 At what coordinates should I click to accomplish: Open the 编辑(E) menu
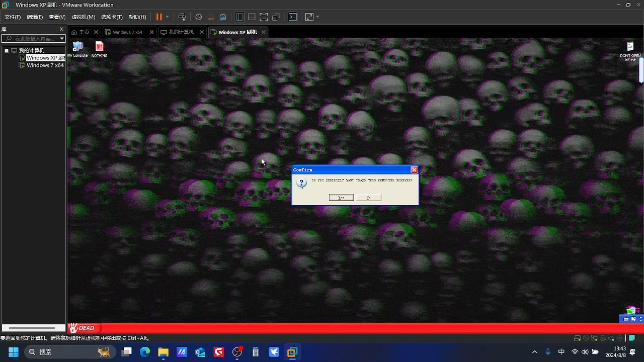tap(35, 17)
